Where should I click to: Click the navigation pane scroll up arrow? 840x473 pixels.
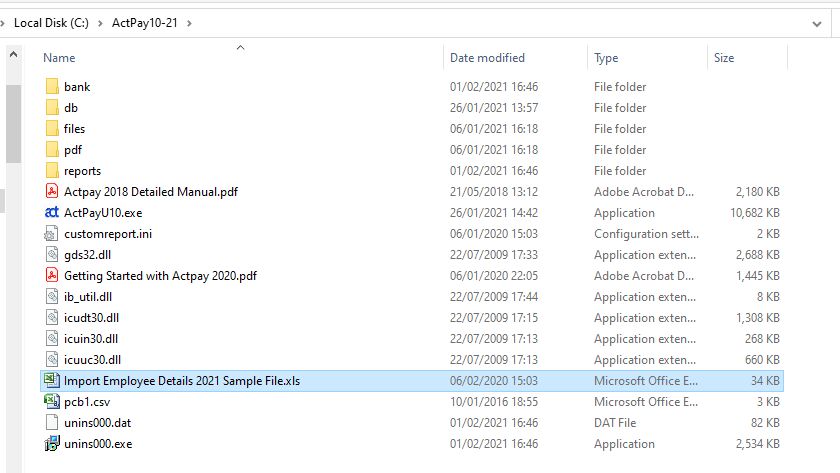(13, 55)
